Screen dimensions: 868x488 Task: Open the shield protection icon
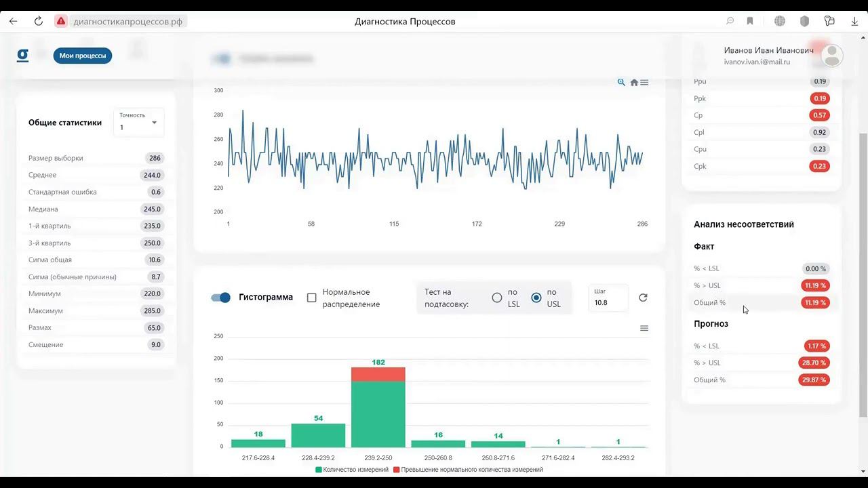(x=804, y=21)
